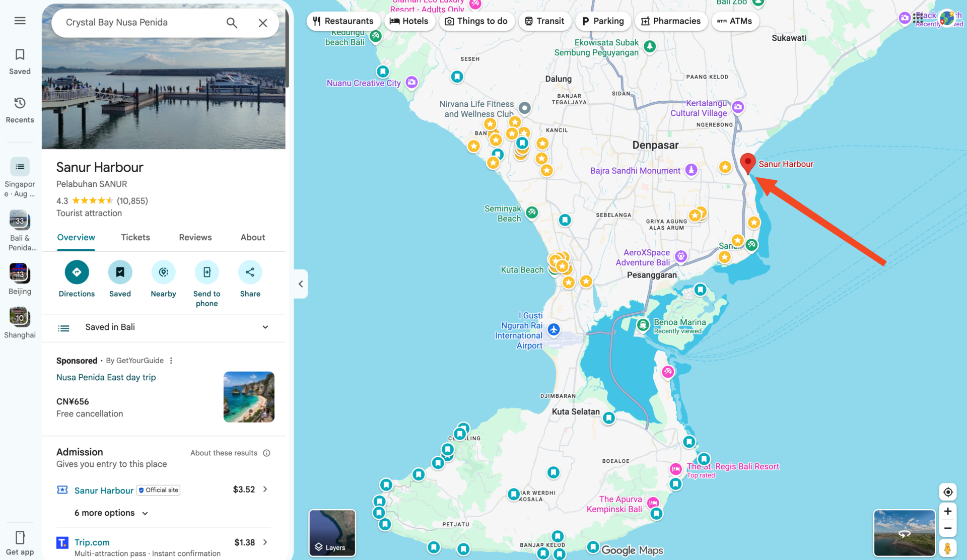Image resolution: width=967 pixels, height=560 pixels.
Task: Search Nearby Sanur Harbour
Action: (x=163, y=279)
